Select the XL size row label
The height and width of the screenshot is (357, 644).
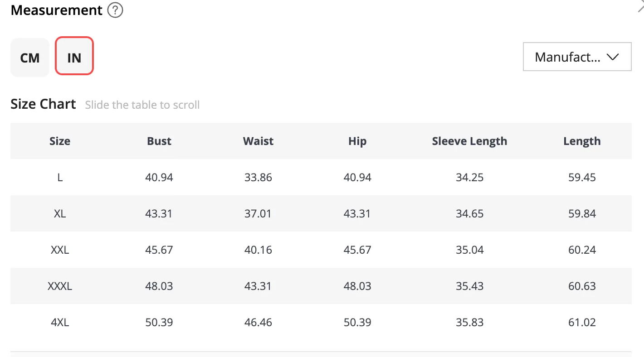[x=60, y=213]
